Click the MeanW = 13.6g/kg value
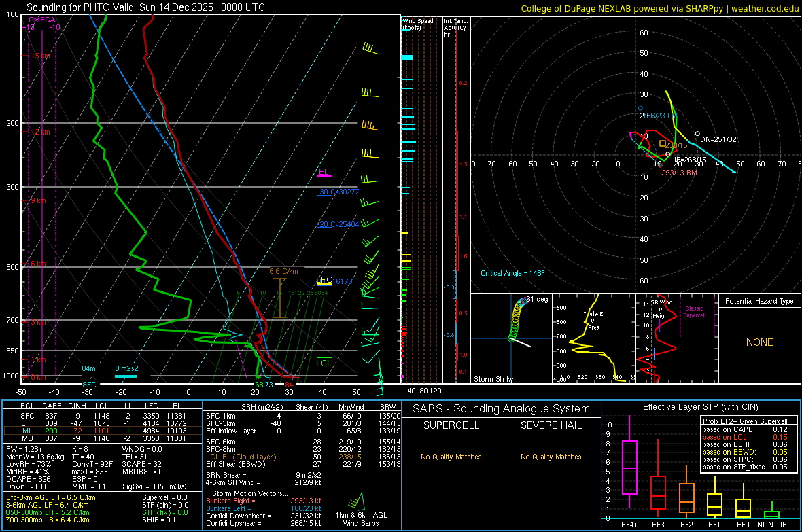Viewport: 802px width, 532px height. (x=35, y=457)
